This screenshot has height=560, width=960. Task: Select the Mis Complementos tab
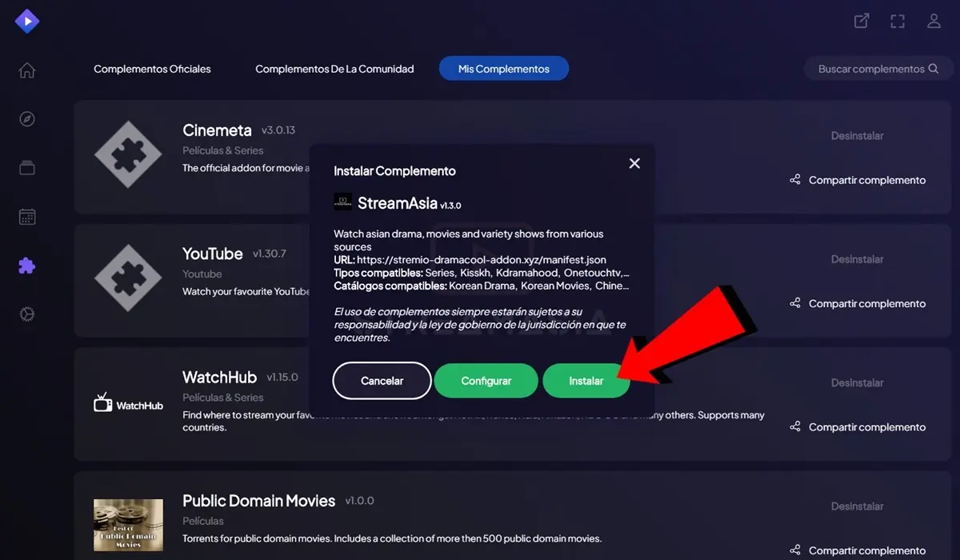[503, 69]
